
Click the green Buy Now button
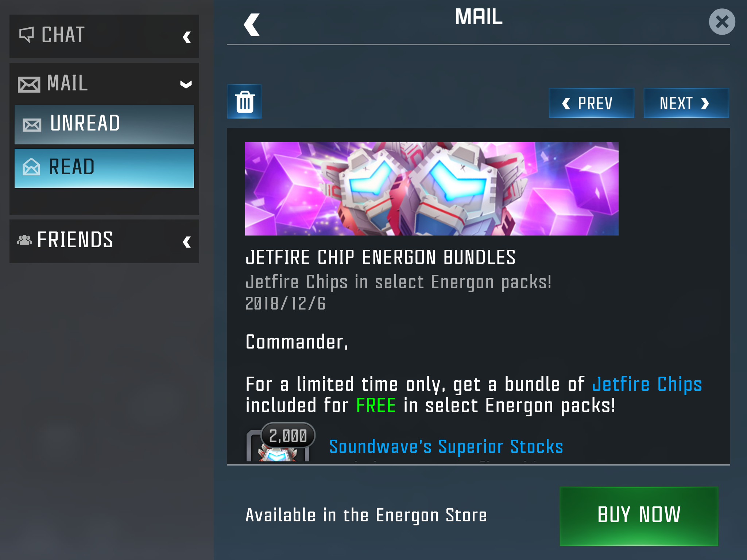639,516
